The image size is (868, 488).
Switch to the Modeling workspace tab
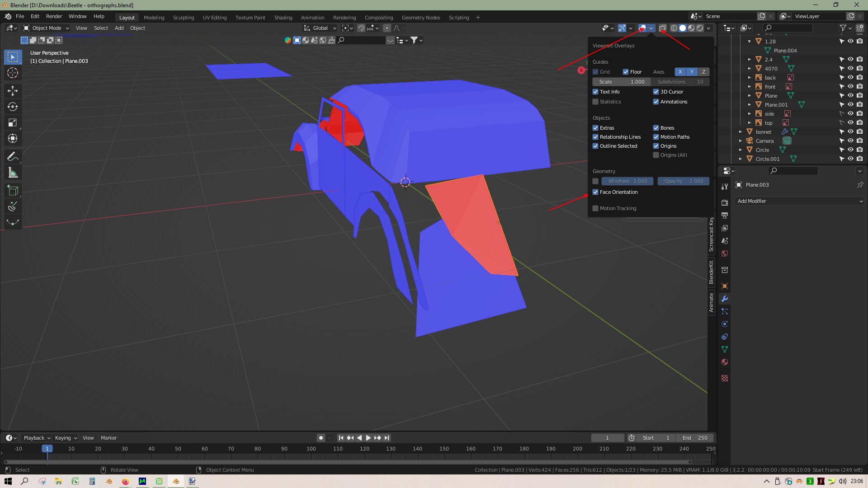[154, 18]
